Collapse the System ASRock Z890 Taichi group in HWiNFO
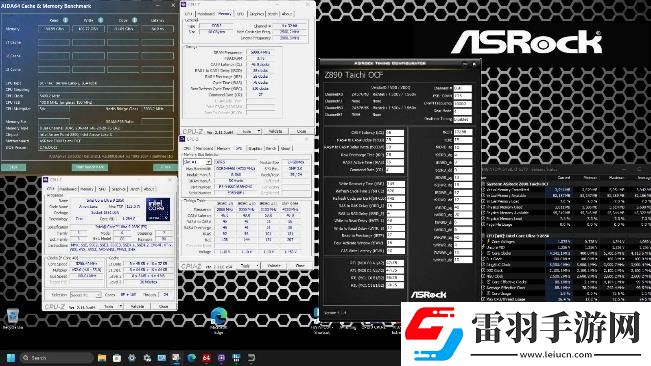651x366 pixels. pos(483,184)
